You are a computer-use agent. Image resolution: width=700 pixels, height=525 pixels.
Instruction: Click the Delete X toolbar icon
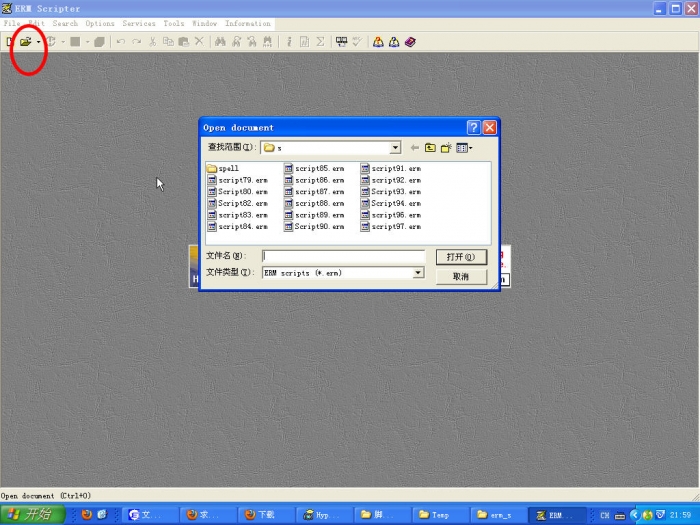coord(199,42)
